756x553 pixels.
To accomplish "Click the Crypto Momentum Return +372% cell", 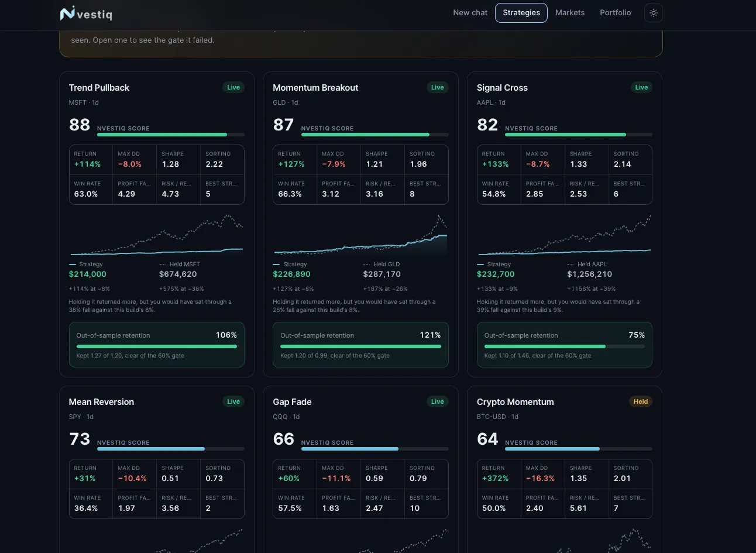I will 499,474.
